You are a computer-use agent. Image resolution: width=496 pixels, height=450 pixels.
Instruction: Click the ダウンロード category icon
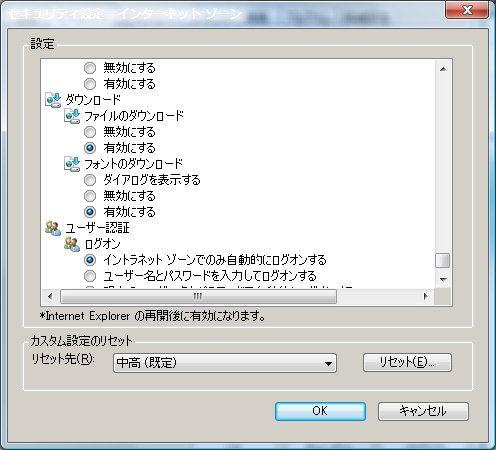click(53, 100)
